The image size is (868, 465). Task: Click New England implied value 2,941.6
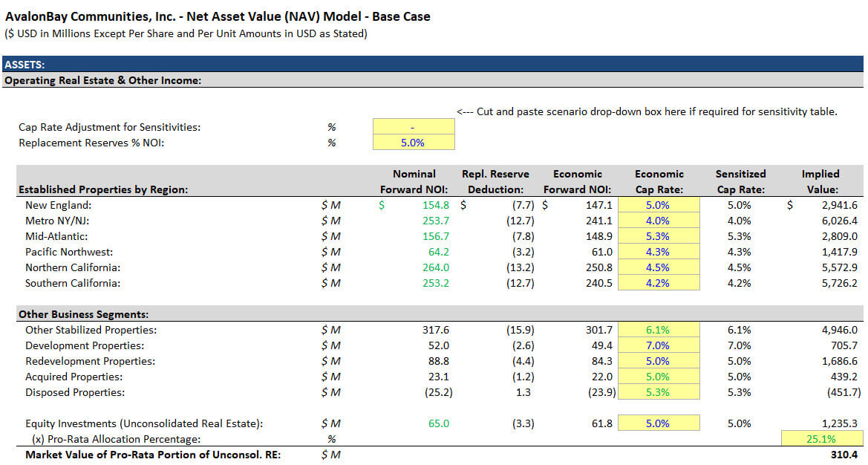pyautogui.click(x=839, y=205)
